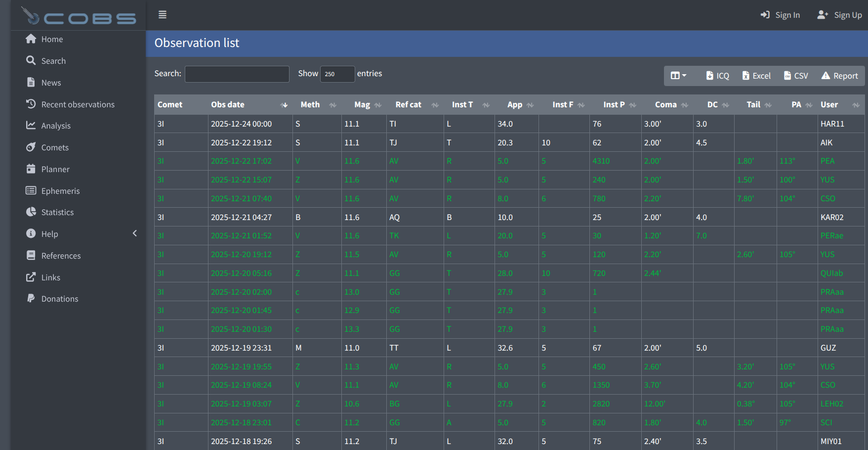868x450 pixels.
Task: Click user KAR02 in the table
Action: 832,217
